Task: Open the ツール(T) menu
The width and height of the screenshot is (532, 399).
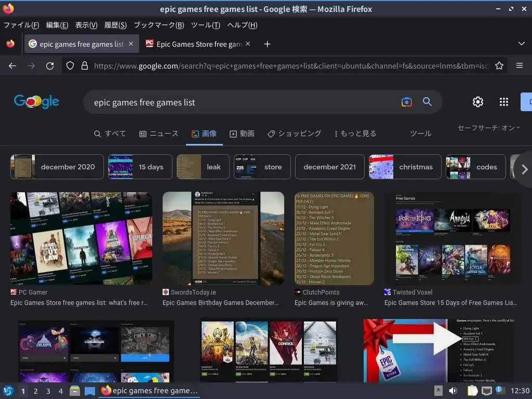Action: (206, 25)
